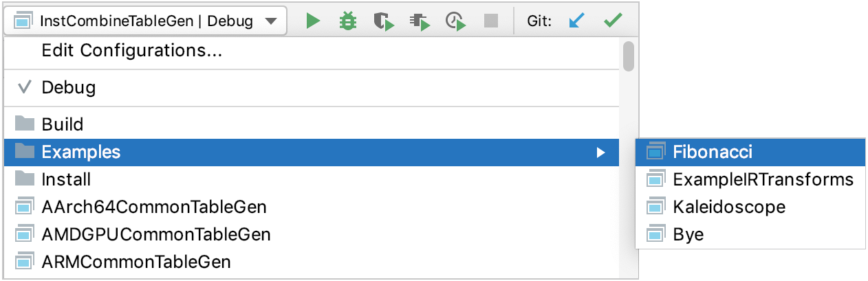Click the gray Stop square icon
The width and height of the screenshot is (868, 281).
(490, 21)
